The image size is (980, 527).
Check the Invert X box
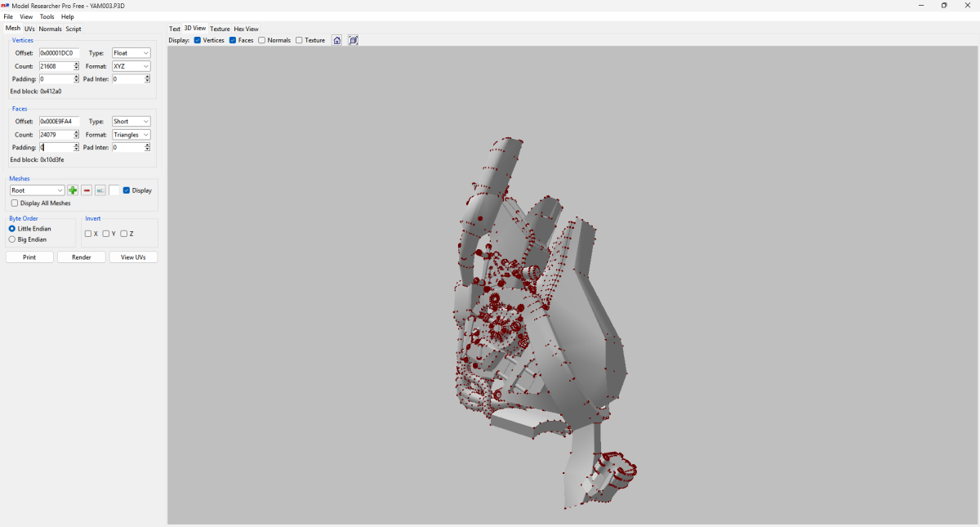[x=88, y=234]
